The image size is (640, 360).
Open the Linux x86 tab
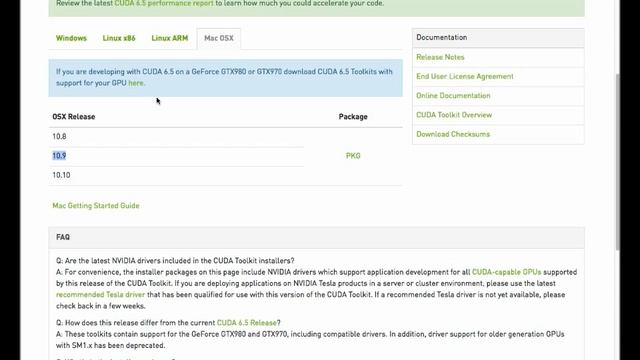coord(119,38)
